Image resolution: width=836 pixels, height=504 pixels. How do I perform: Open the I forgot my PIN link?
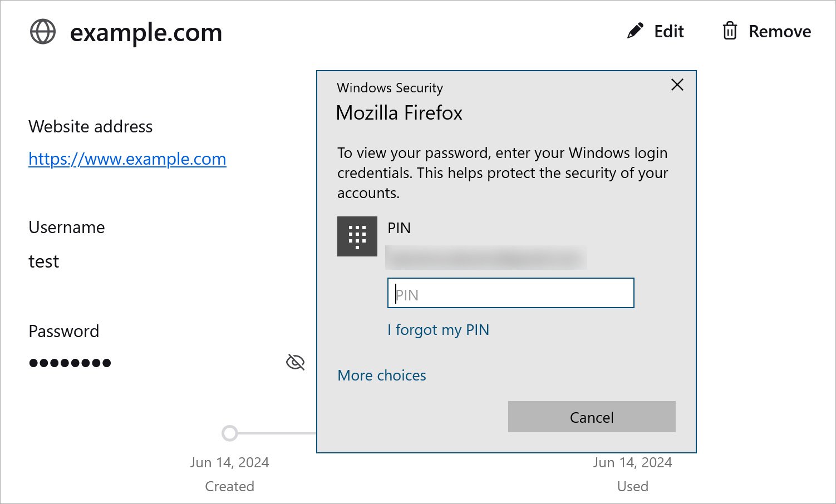(438, 330)
